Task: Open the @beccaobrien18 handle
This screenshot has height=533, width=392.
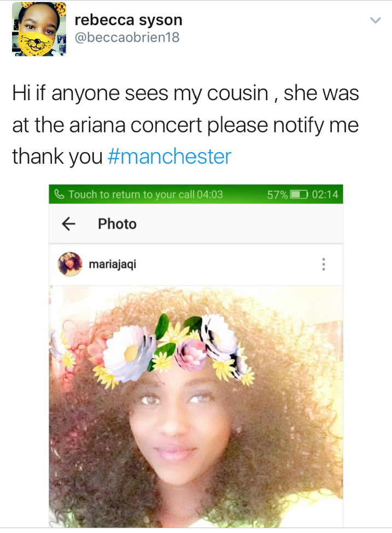Action: pyautogui.click(x=127, y=37)
